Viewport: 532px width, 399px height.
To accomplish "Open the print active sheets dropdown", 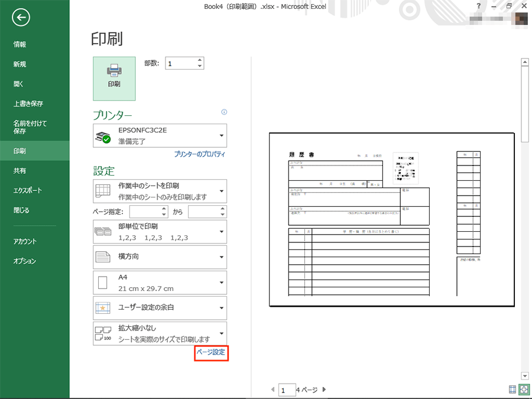I will (x=160, y=191).
